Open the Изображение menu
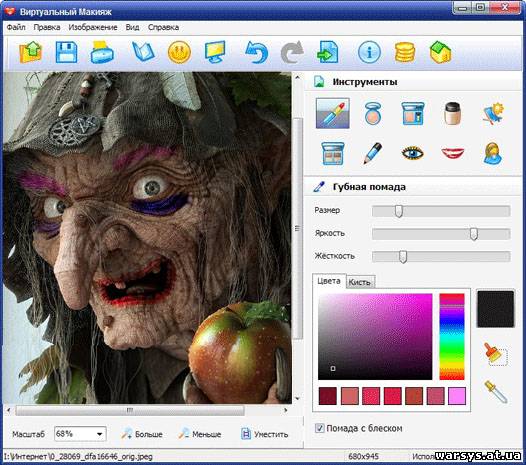Screen dimensions: 526x465 click(93, 27)
